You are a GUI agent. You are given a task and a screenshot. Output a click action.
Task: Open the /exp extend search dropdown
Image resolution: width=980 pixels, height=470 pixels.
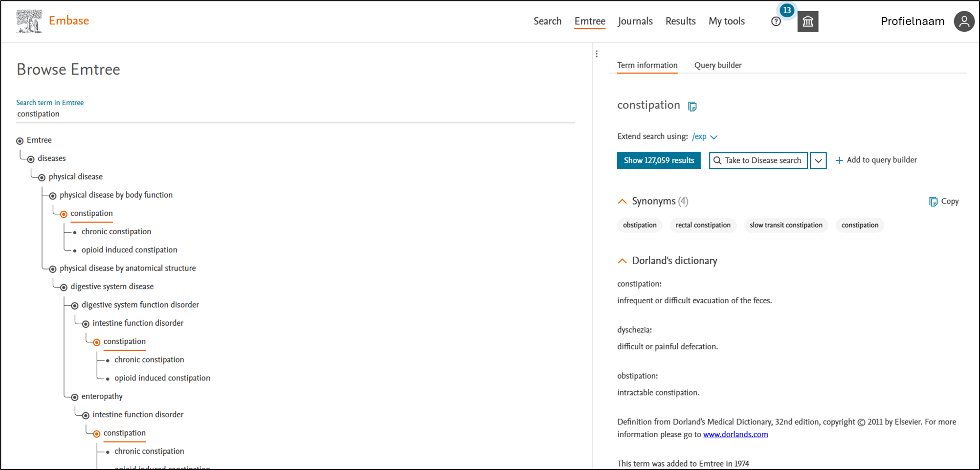pos(705,137)
